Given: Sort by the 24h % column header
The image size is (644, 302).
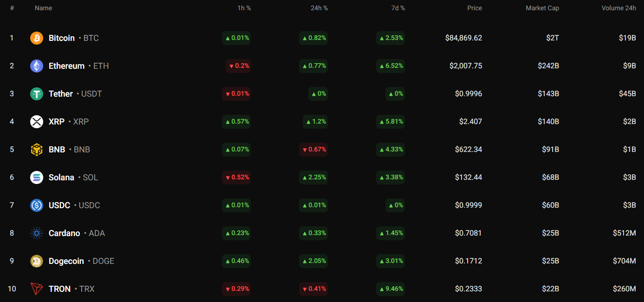Looking at the screenshot, I should point(319,8).
